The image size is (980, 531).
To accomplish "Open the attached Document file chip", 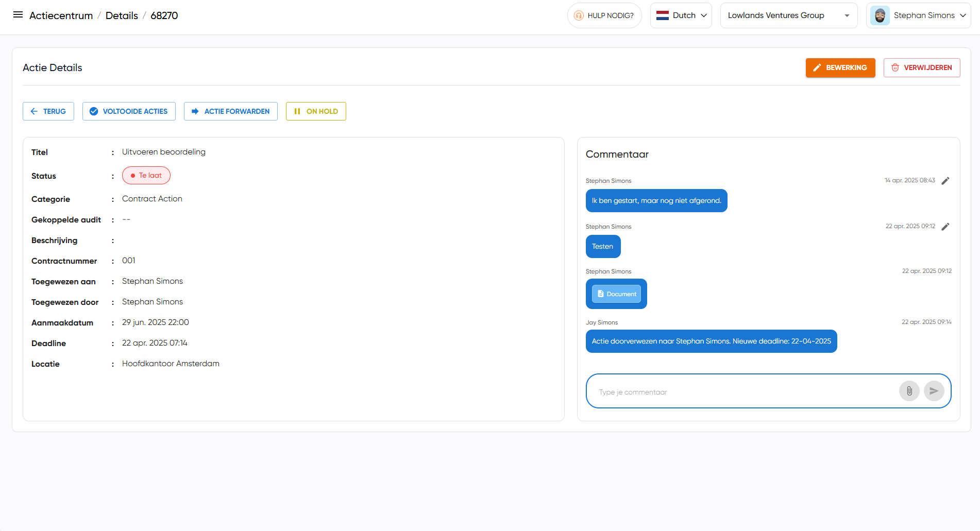I will click(616, 294).
